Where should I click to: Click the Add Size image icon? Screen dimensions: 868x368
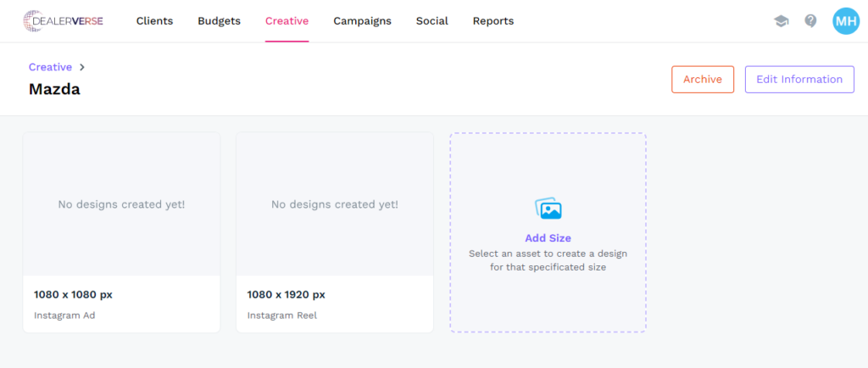[x=548, y=209]
